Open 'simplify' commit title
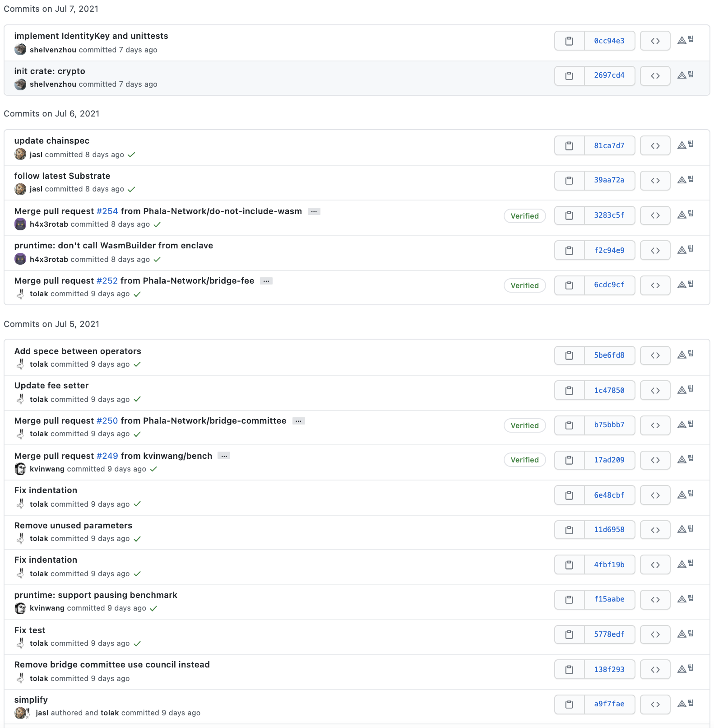The height and width of the screenshot is (728, 714). (31, 700)
